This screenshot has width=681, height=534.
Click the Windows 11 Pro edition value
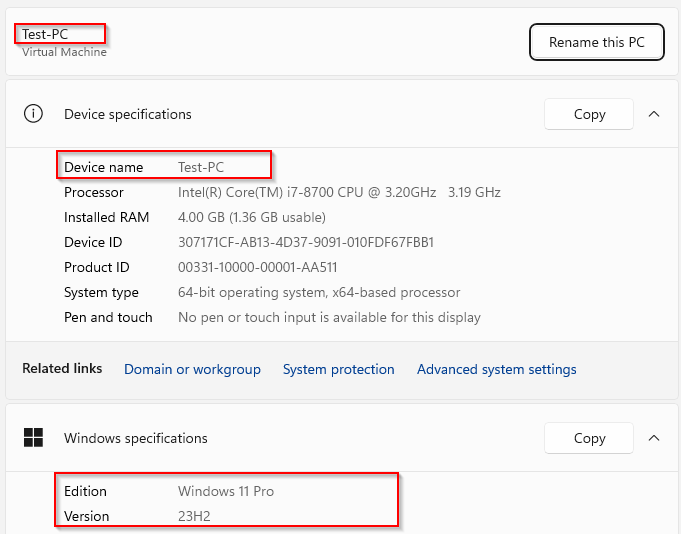pos(226,491)
